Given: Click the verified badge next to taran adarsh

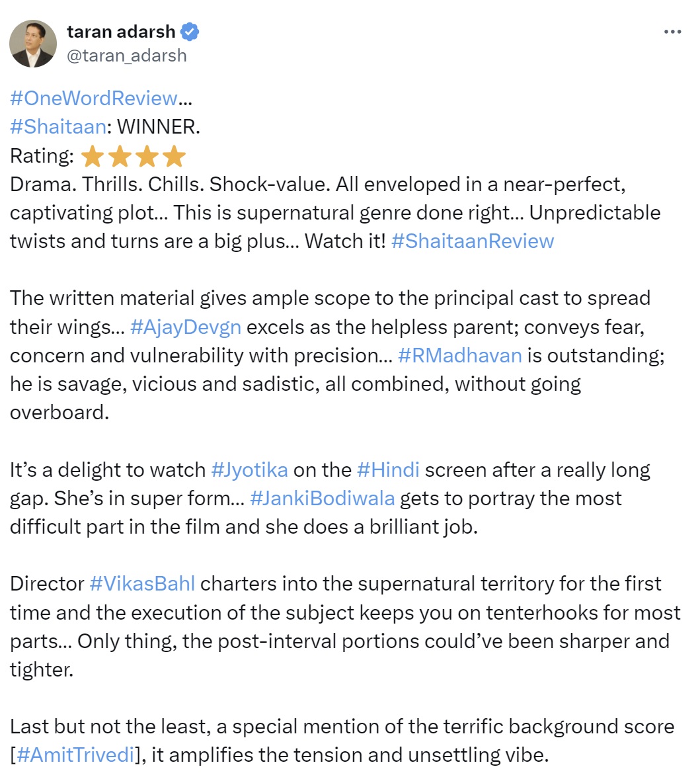Looking at the screenshot, I should point(190,31).
